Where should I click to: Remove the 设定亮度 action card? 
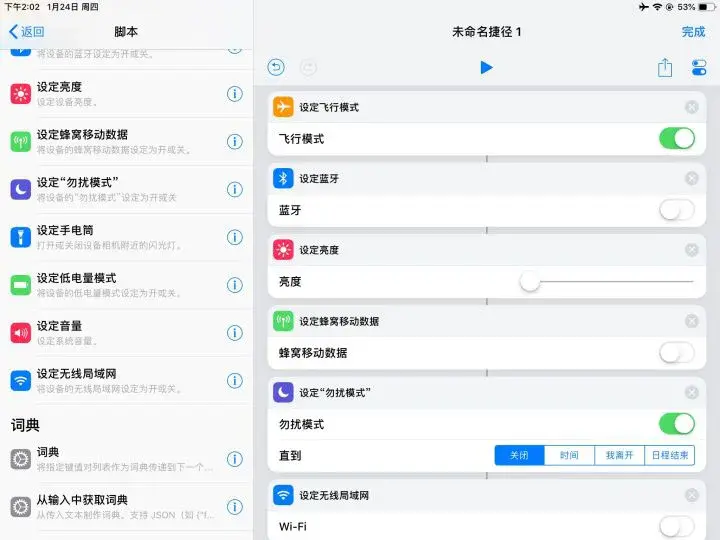(x=692, y=250)
